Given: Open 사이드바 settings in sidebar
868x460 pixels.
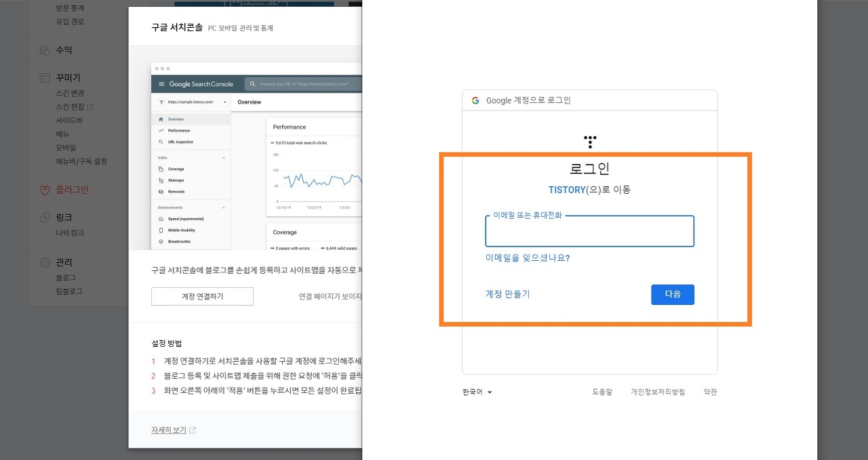Looking at the screenshot, I should pos(69,121).
